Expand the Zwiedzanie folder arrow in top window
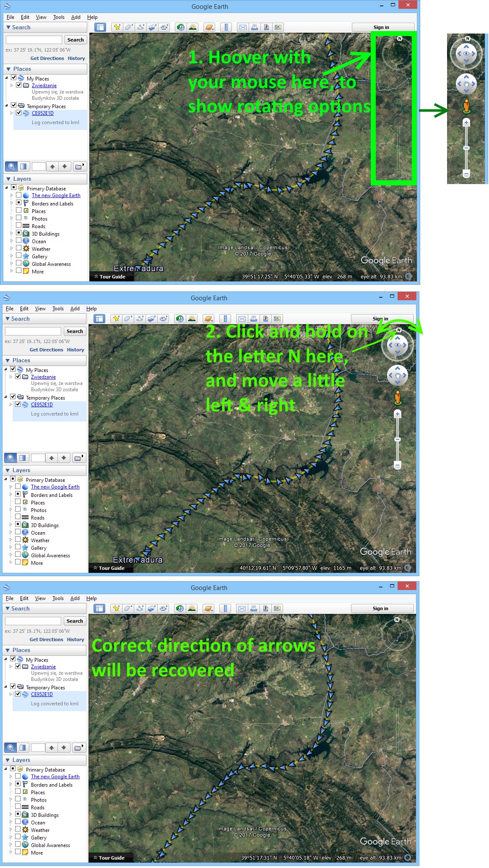 pyautogui.click(x=12, y=85)
